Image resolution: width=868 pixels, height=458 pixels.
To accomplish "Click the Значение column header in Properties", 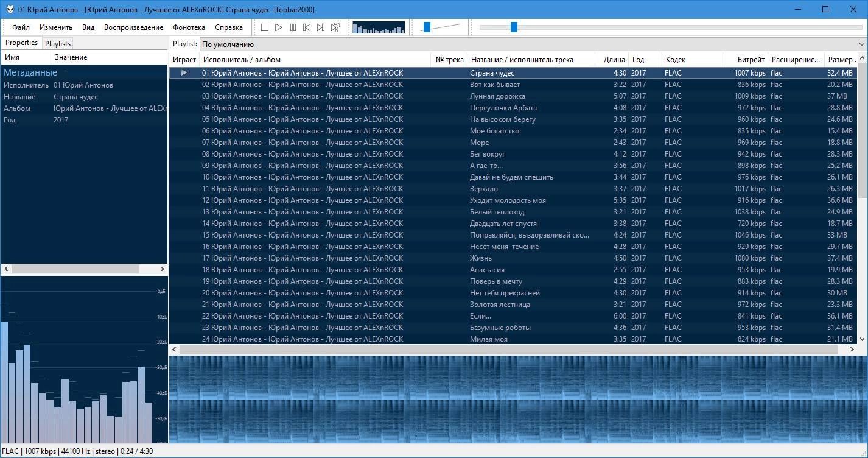I will pyautogui.click(x=109, y=57).
